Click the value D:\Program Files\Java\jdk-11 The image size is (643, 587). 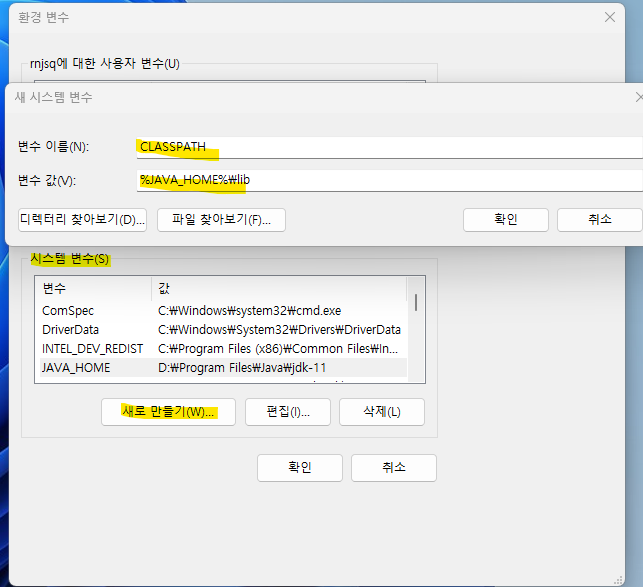pyautogui.click(x=242, y=368)
